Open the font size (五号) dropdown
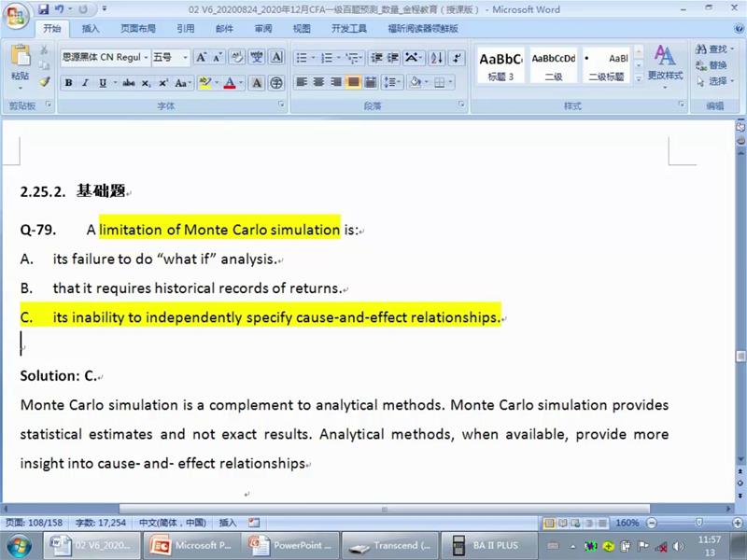 tap(185, 58)
